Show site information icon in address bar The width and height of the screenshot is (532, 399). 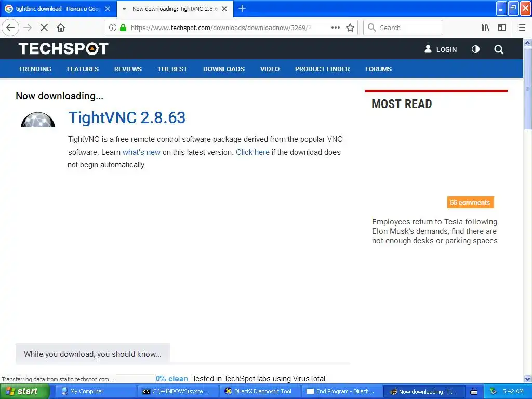[x=112, y=28]
